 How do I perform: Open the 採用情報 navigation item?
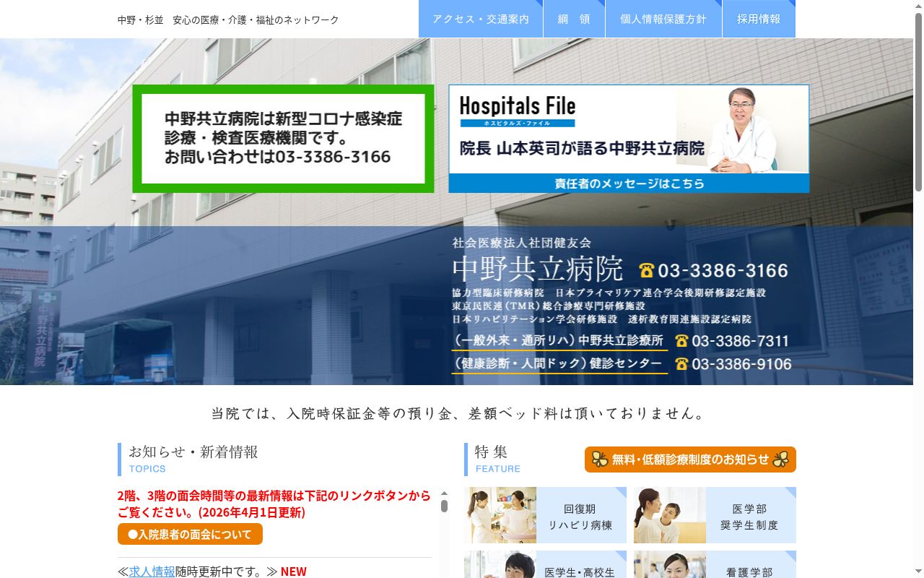point(759,19)
